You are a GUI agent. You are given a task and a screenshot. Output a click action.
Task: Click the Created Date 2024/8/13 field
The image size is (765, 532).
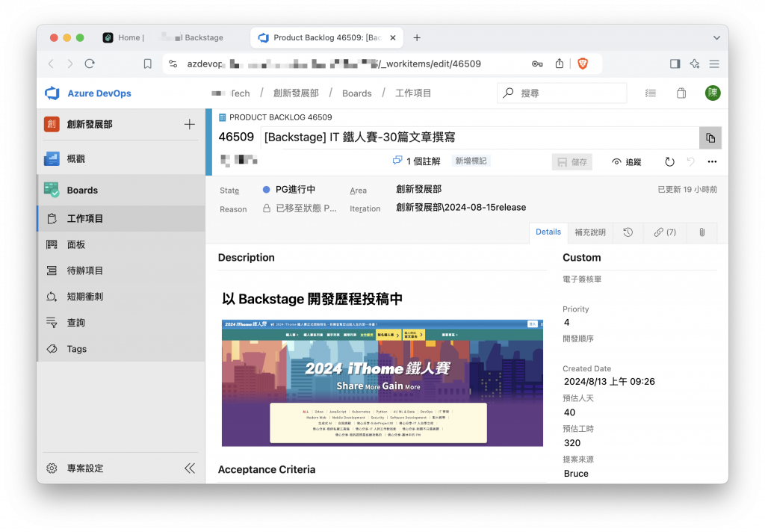[610, 382]
